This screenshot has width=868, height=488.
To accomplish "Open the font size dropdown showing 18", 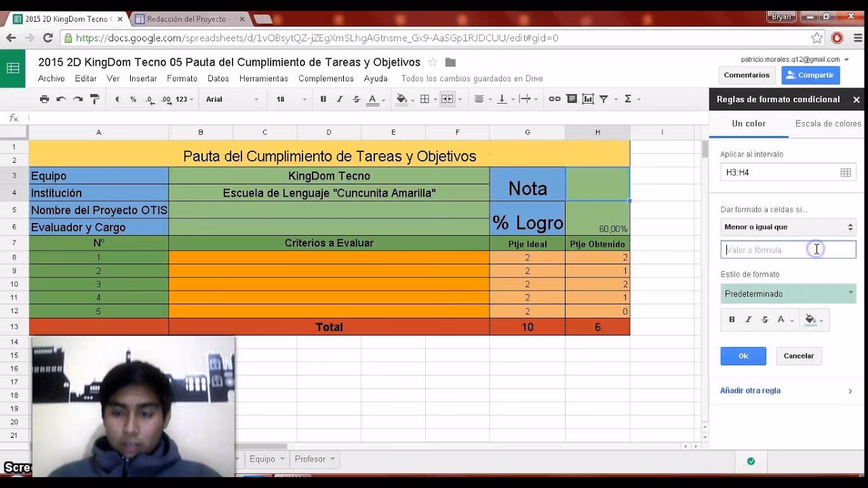I will (288, 99).
